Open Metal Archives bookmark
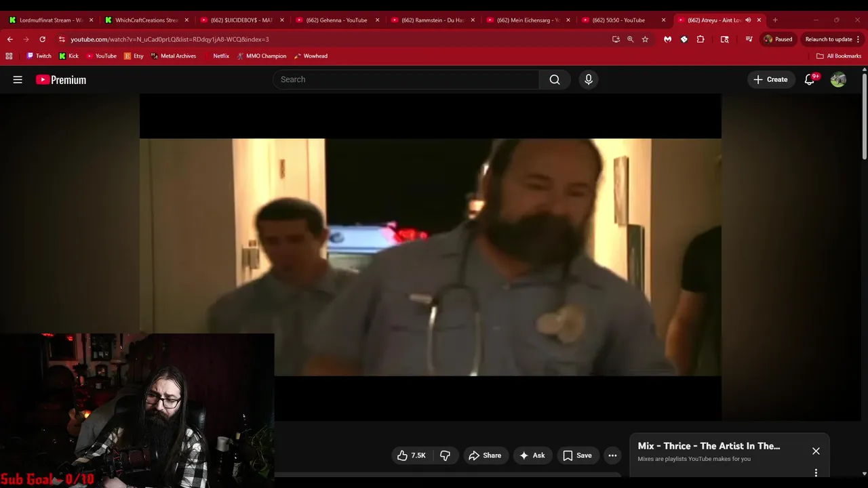Screen dimensions: 868x488 (x=174, y=56)
